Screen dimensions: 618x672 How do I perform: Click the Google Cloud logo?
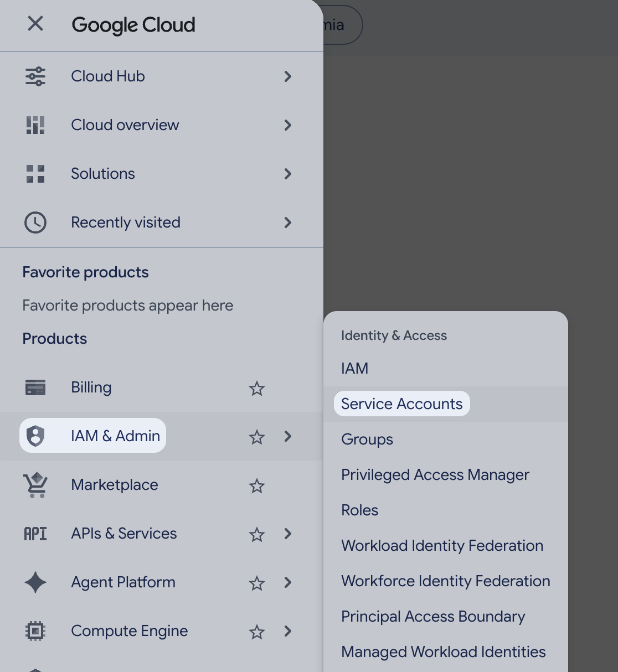[133, 25]
